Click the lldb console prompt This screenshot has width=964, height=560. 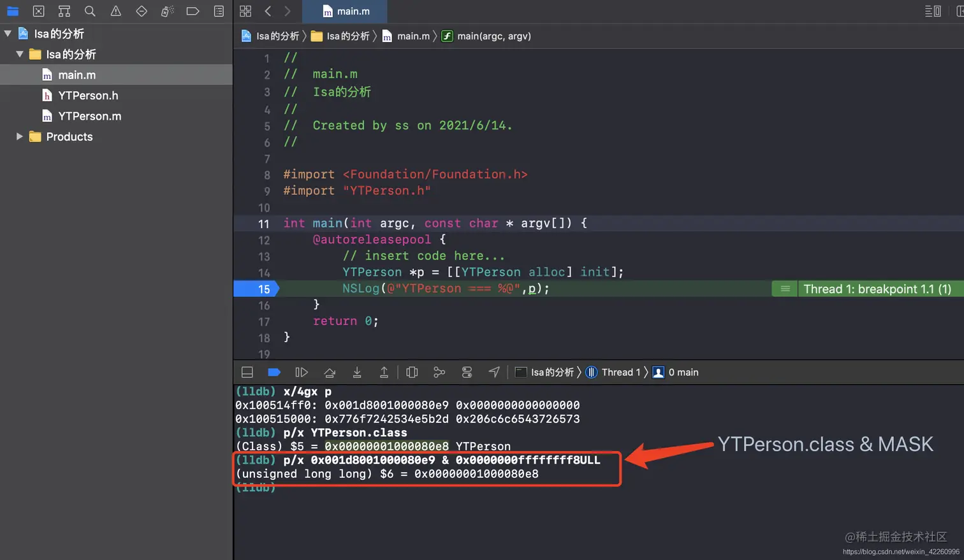(x=256, y=487)
